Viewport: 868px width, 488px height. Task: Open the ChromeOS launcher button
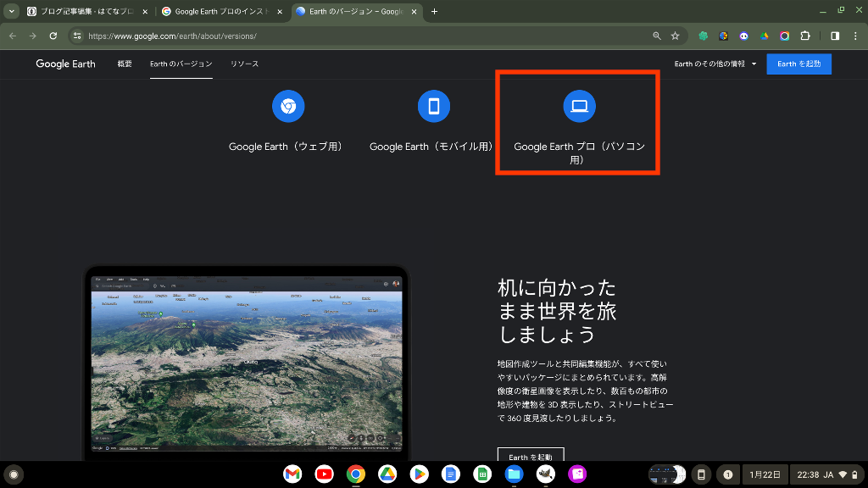tap(14, 474)
